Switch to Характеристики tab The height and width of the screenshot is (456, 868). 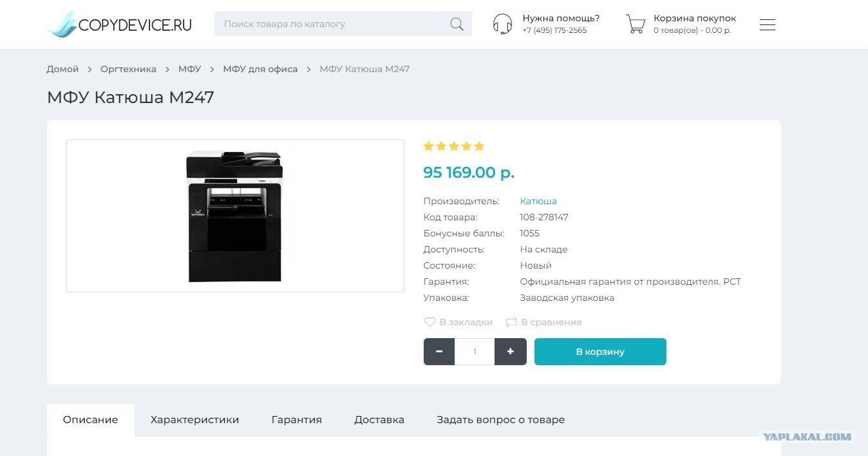(194, 420)
